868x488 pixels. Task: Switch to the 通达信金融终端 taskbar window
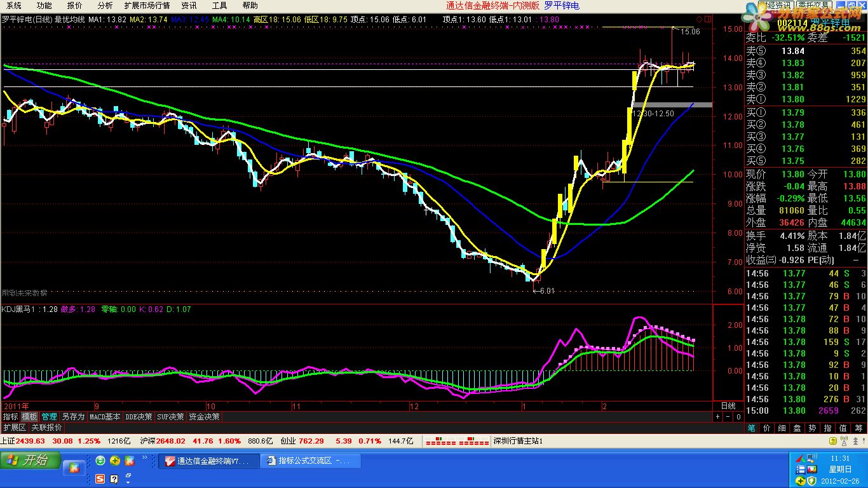pos(209,461)
